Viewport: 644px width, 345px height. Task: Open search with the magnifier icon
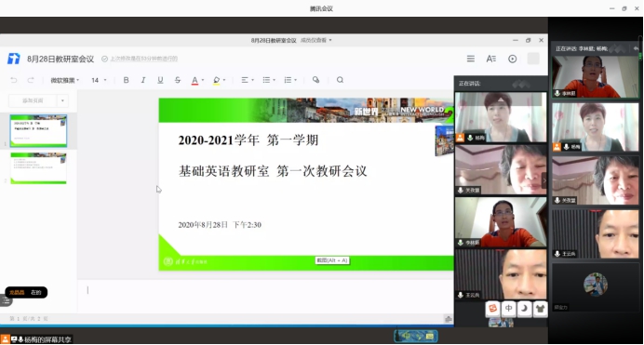(340, 80)
